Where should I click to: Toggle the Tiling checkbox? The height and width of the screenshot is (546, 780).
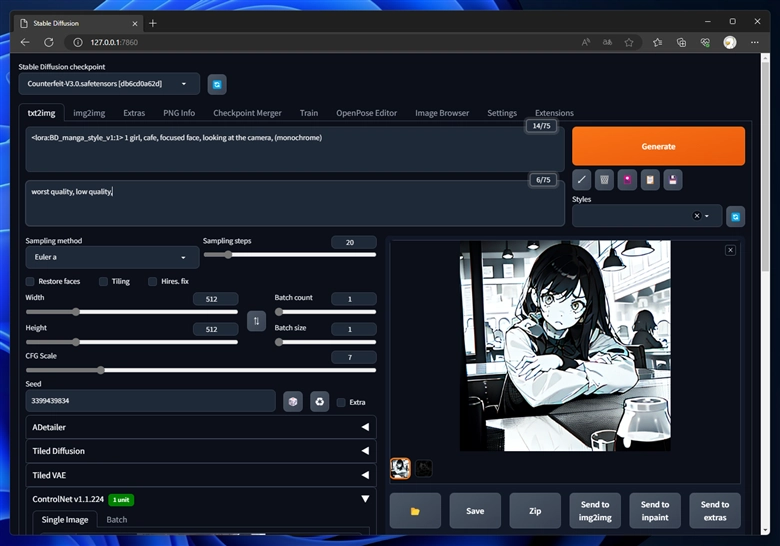point(104,281)
